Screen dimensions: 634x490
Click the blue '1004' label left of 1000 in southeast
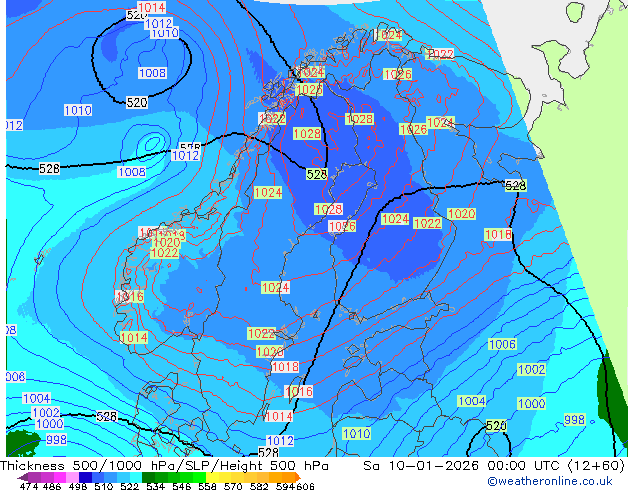[x=472, y=401]
